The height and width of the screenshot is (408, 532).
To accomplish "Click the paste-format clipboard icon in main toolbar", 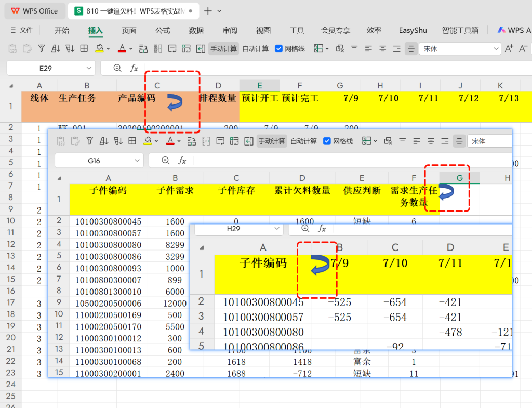I will [x=27, y=48].
